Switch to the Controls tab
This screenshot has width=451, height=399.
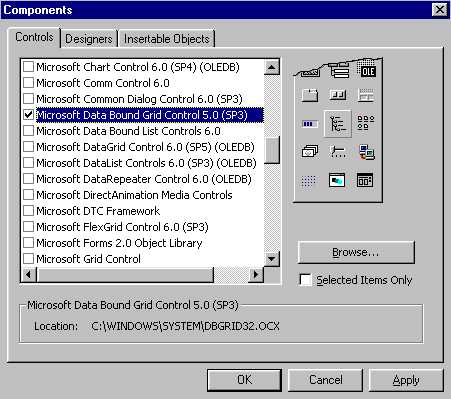pyautogui.click(x=34, y=37)
